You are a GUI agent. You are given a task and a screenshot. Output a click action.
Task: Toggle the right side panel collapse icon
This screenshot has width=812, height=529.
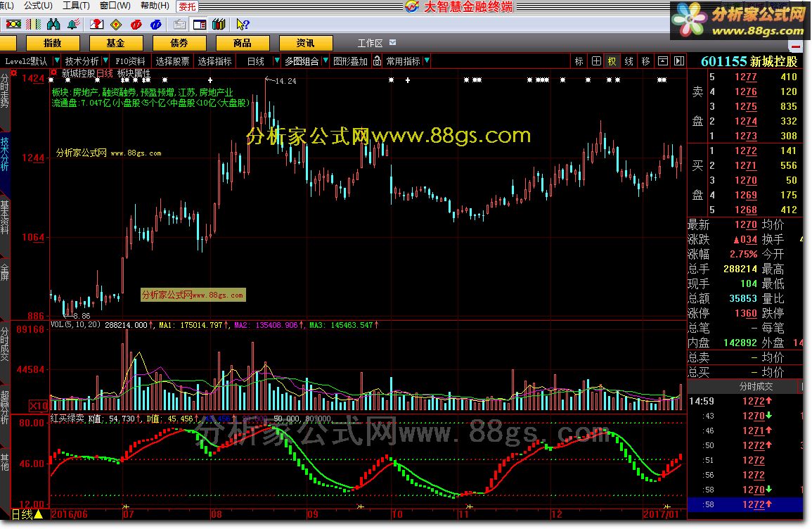[679, 61]
